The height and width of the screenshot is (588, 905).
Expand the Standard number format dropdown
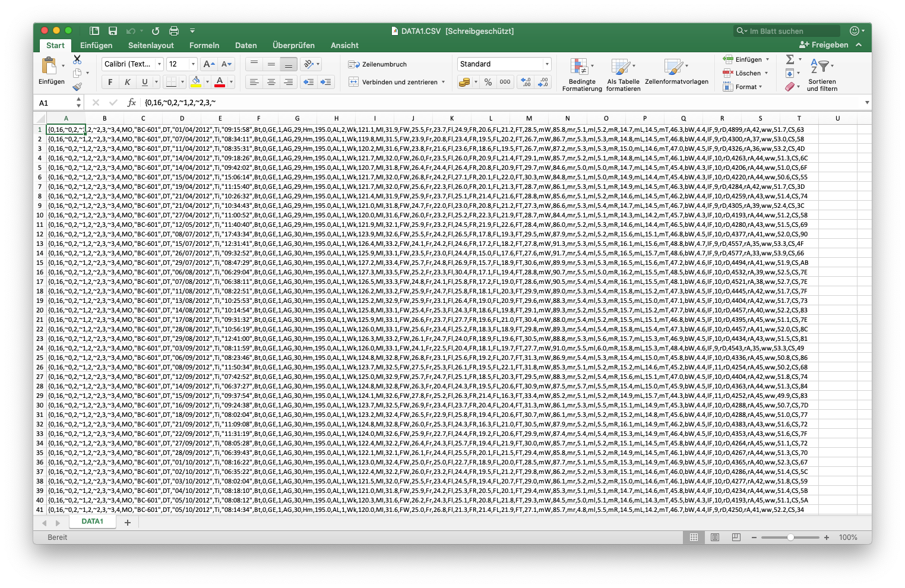[x=547, y=64]
